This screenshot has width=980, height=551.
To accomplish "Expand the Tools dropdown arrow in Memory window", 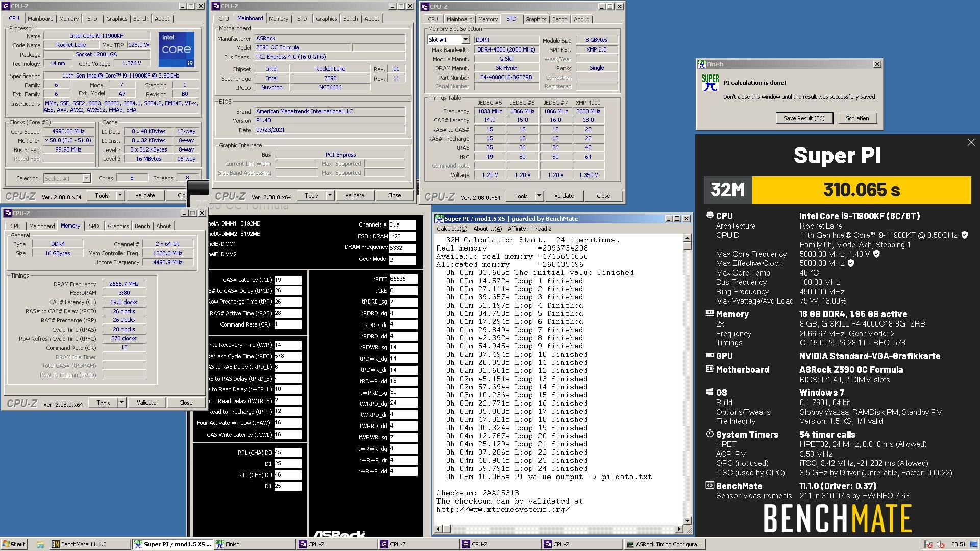I will click(x=121, y=403).
